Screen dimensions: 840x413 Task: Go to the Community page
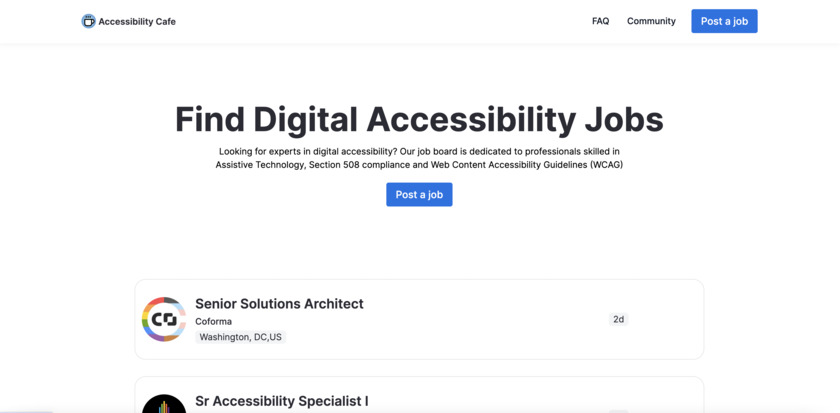(x=651, y=21)
